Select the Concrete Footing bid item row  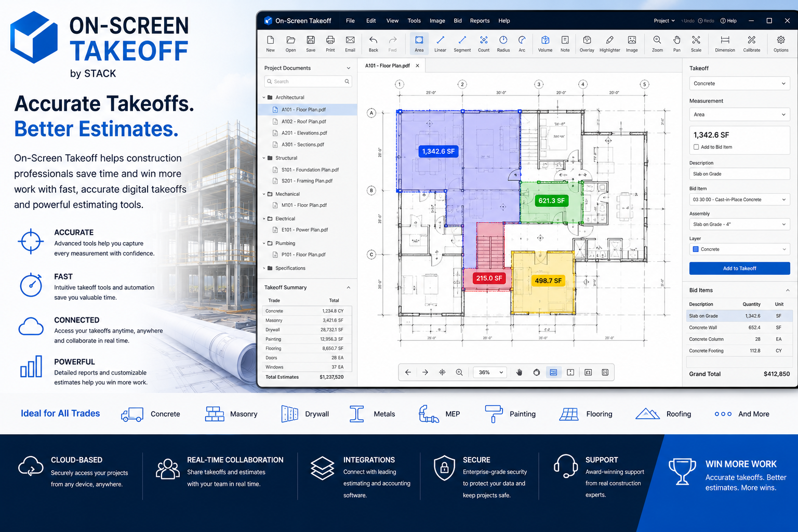739,351
